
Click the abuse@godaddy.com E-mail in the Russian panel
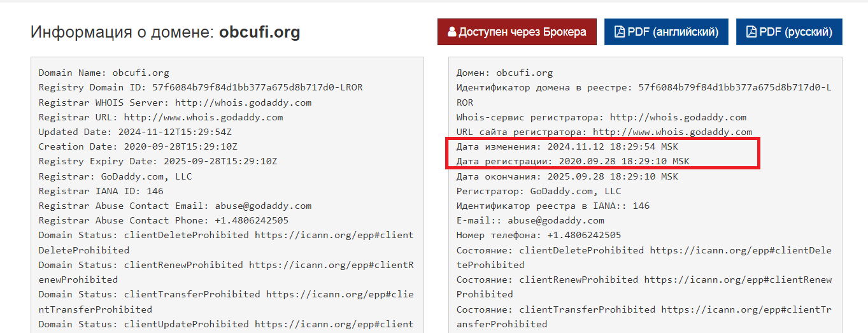coord(556,220)
